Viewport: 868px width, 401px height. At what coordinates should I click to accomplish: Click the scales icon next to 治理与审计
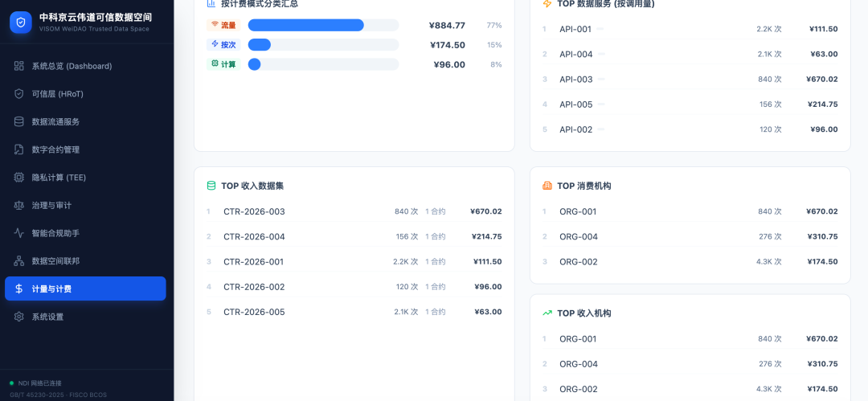18,205
